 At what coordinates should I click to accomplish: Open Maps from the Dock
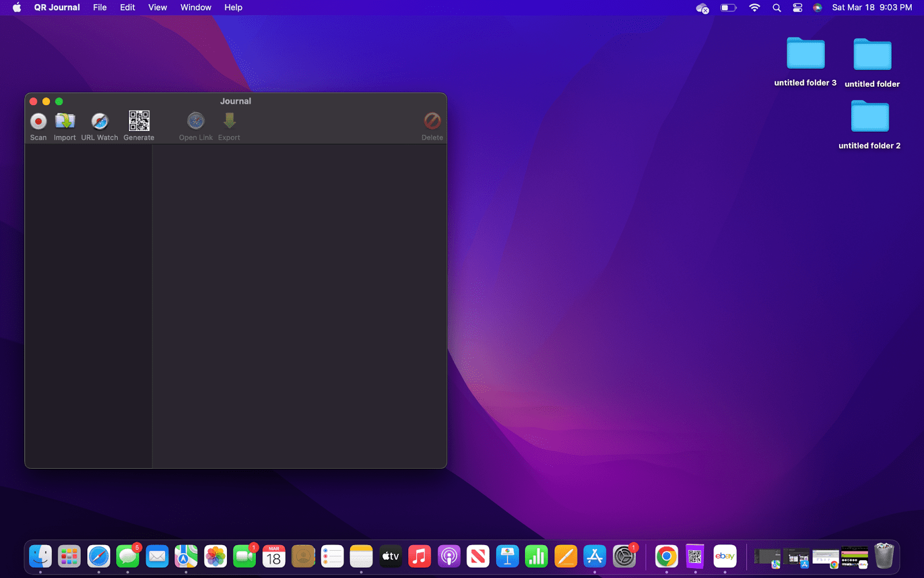click(186, 557)
